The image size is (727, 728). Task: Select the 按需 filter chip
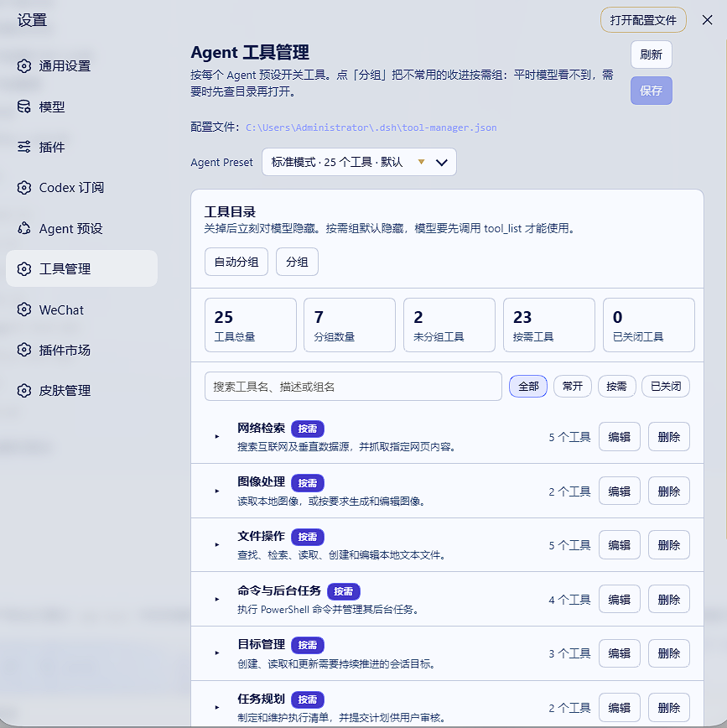(x=616, y=387)
